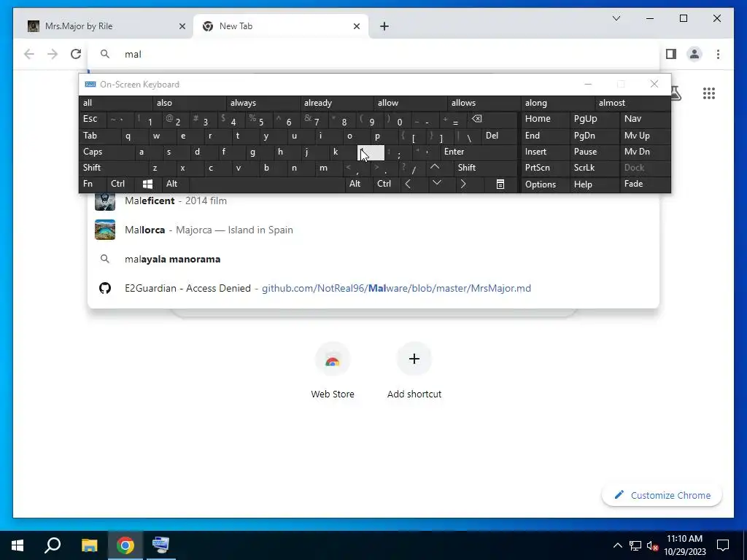The image size is (747, 560).
Task: Click Chrome's forward navigation arrow
Action: [53, 54]
